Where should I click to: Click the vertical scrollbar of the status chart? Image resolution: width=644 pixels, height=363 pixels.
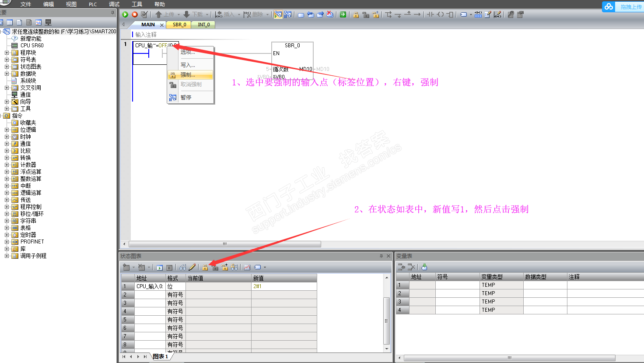386,321
